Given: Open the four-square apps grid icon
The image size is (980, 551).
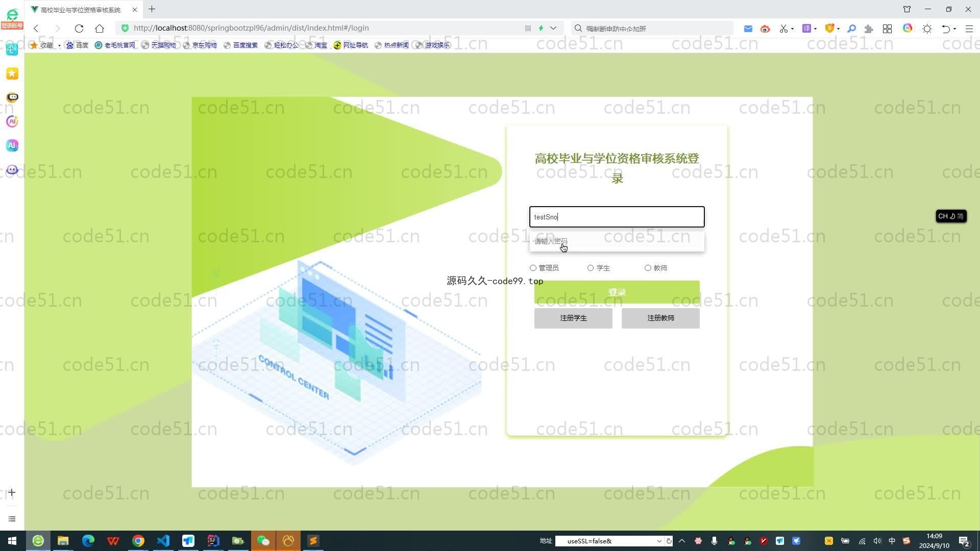Looking at the screenshot, I should tap(888, 29).
